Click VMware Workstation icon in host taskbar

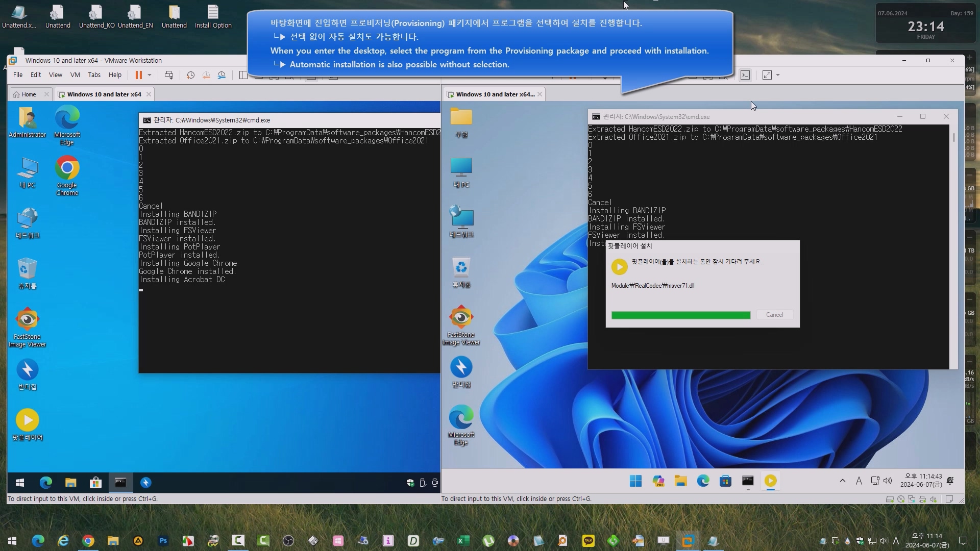[x=688, y=541]
